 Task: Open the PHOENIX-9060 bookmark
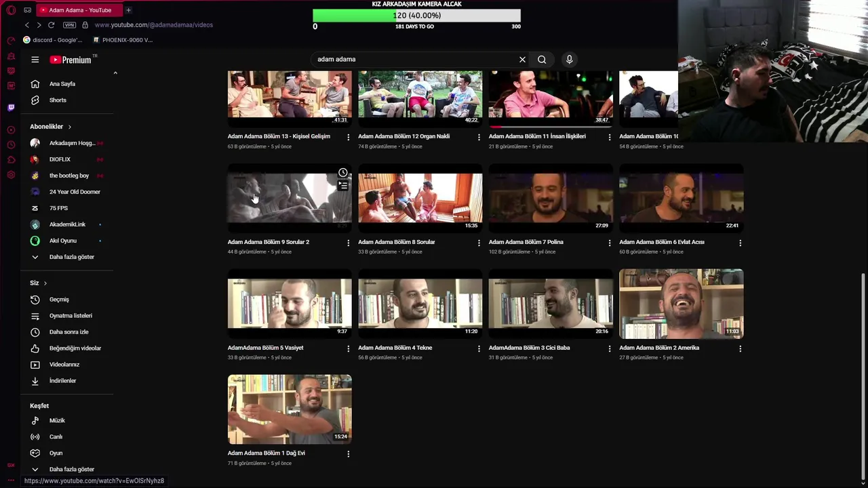tap(123, 40)
